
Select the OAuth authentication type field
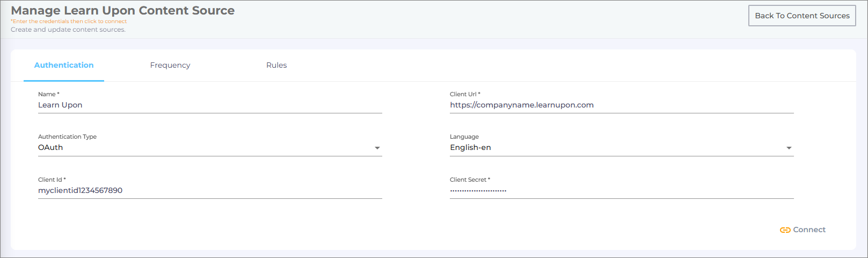210,148
